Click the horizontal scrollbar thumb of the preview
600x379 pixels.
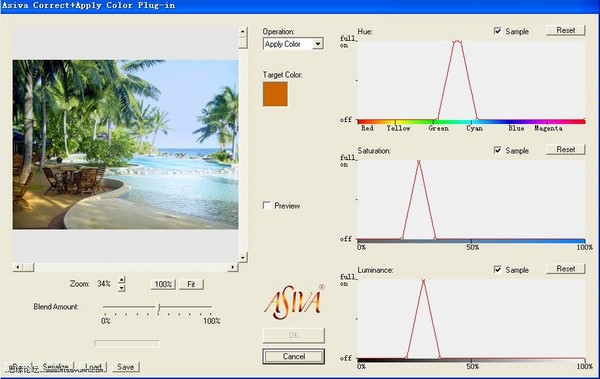click(28, 267)
